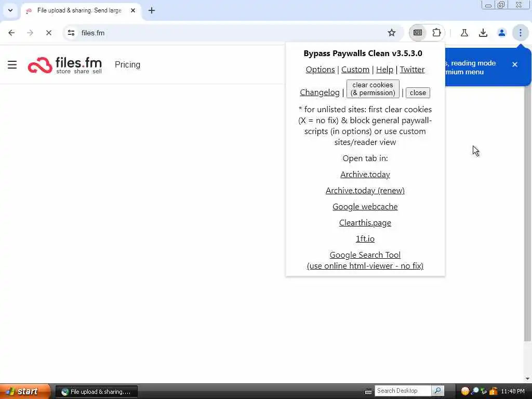Viewport: 532px width, 399px height.
Task: Open a new tab with plus button
Action: (x=152, y=10)
